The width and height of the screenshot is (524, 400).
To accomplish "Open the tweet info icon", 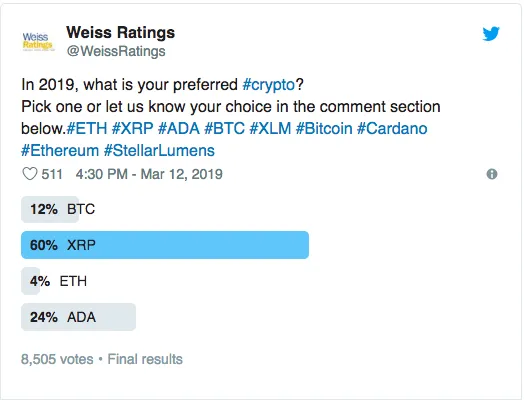I will pos(492,174).
